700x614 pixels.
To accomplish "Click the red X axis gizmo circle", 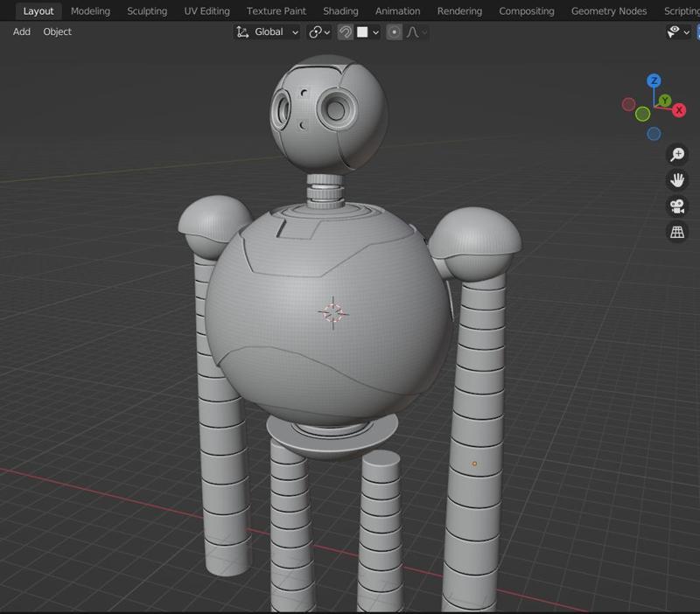I will 678,110.
